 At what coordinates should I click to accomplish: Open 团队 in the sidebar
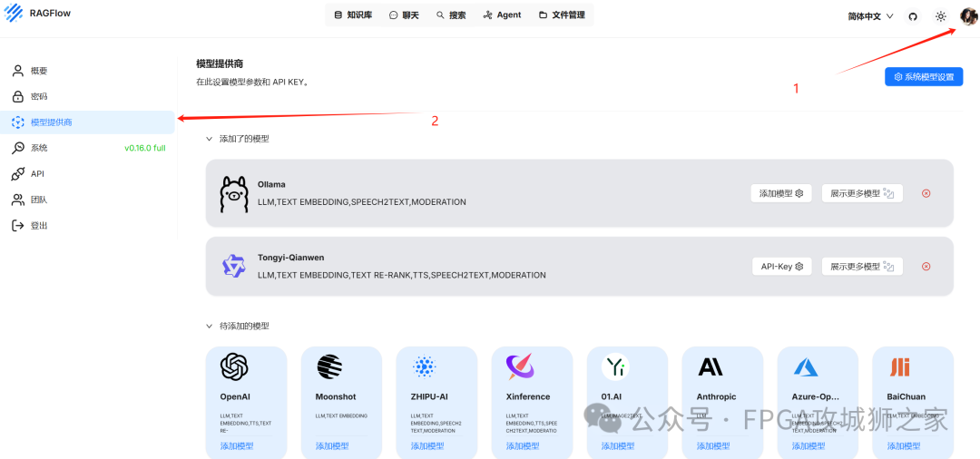tap(87, 200)
